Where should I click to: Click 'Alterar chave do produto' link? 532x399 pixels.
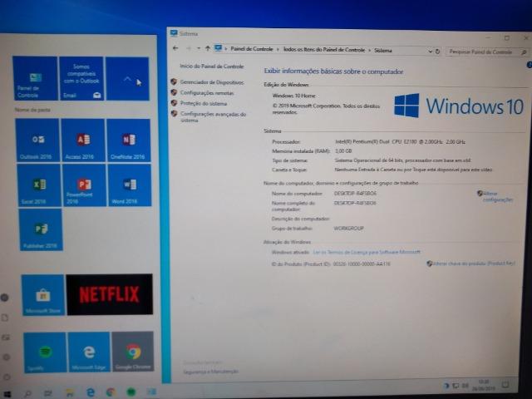(474, 264)
